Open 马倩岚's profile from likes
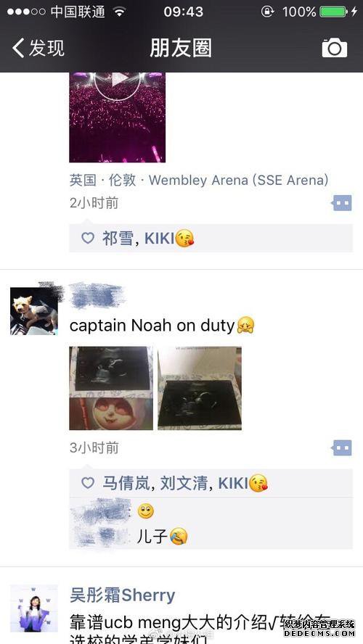The width and height of the screenshot is (363, 644). tap(126, 483)
